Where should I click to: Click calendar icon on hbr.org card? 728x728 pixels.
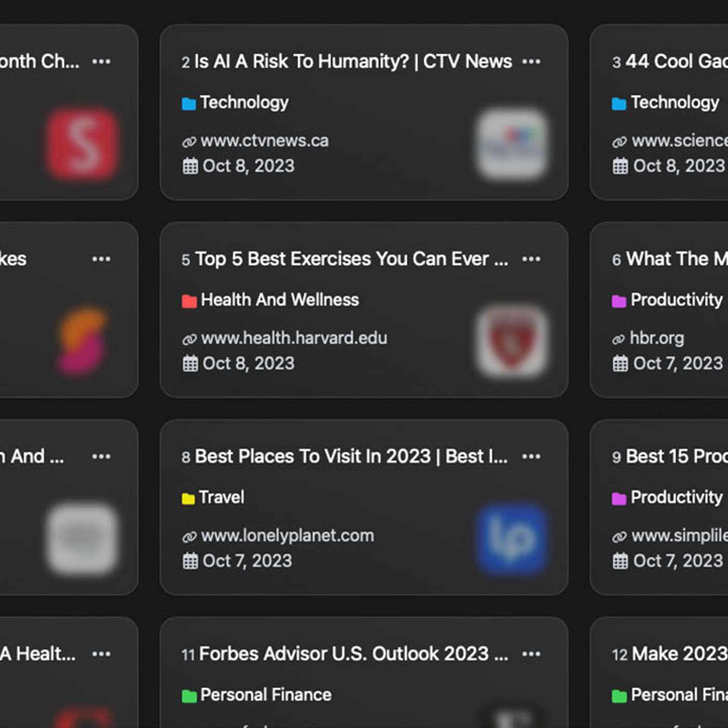pos(620,363)
